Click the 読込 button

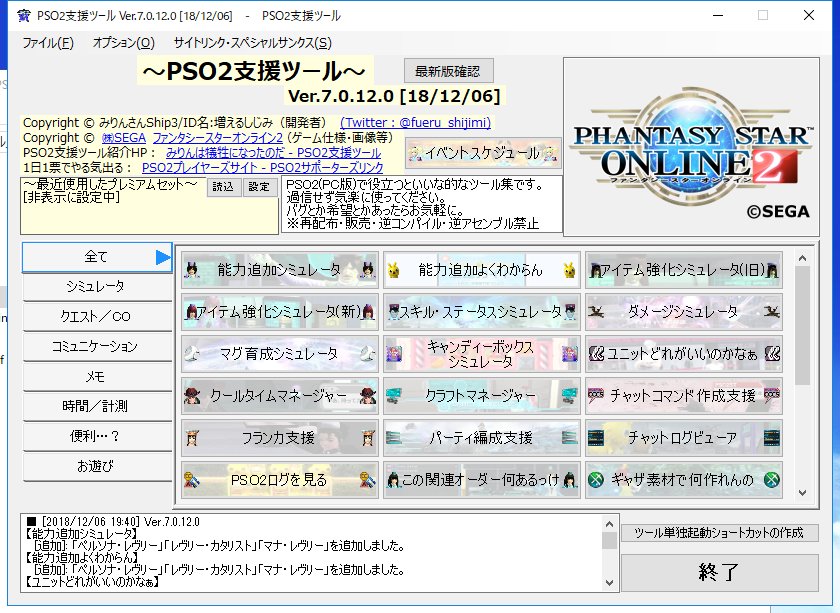[x=223, y=186]
